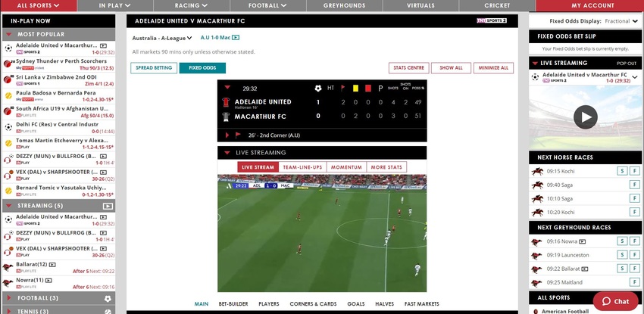Click stream icon next to Nowra(11)
The height and width of the screenshot is (314, 644).
pyautogui.click(x=48, y=281)
